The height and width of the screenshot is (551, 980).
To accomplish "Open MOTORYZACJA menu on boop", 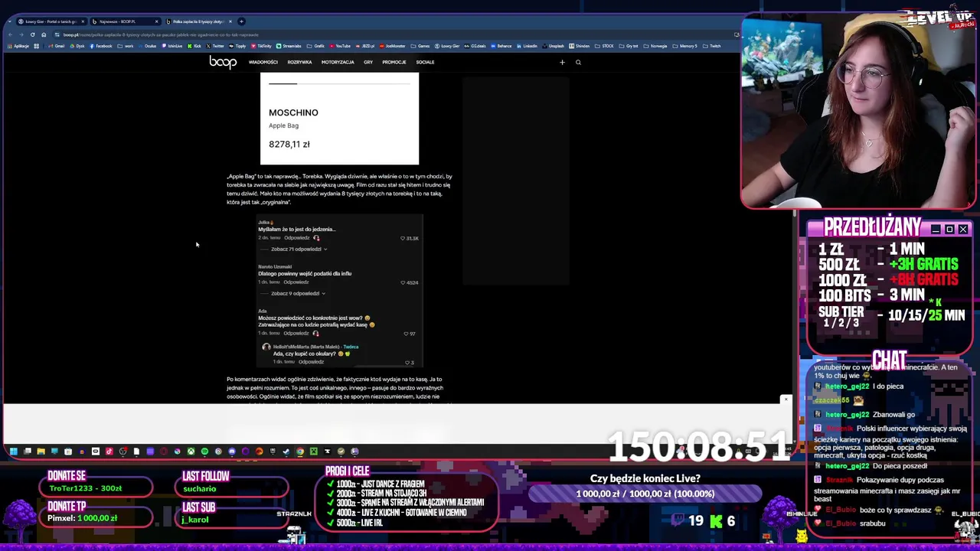I will tap(338, 62).
